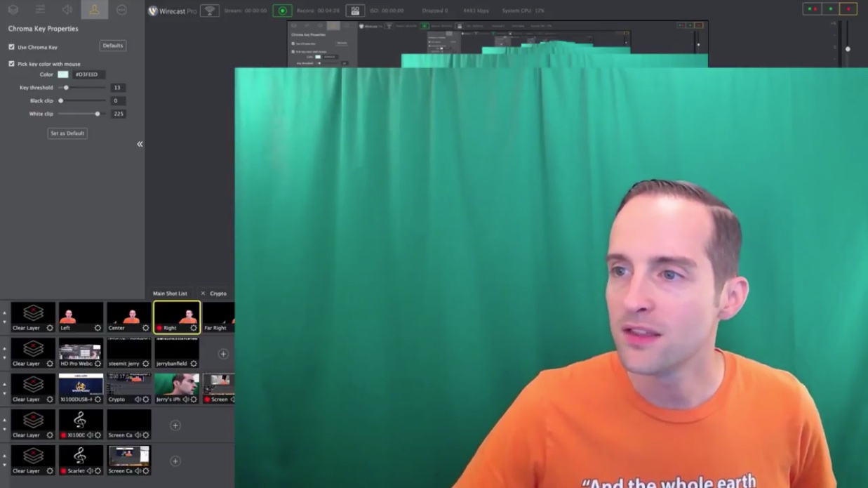Open the audio properties speaker tab
The width and height of the screenshot is (868, 488).
[x=67, y=10]
